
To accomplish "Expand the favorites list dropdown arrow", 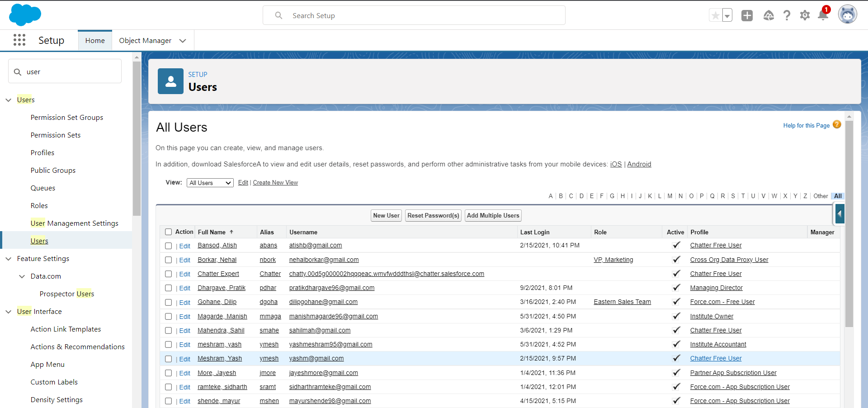I will (727, 16).
